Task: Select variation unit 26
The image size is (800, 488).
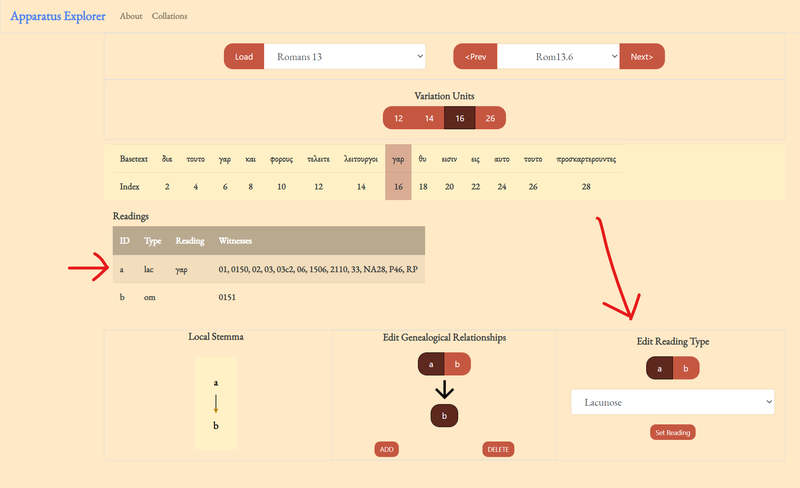Action: [x=490, y=118]
